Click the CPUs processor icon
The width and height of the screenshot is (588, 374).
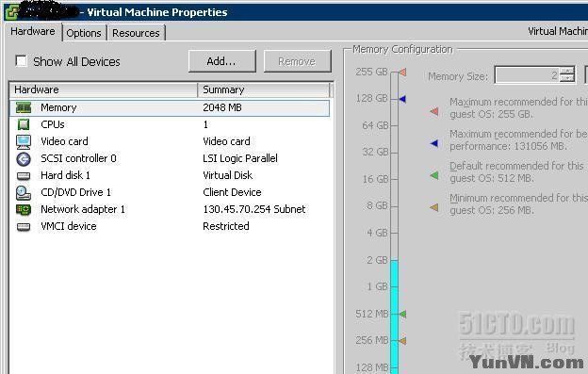24,124
